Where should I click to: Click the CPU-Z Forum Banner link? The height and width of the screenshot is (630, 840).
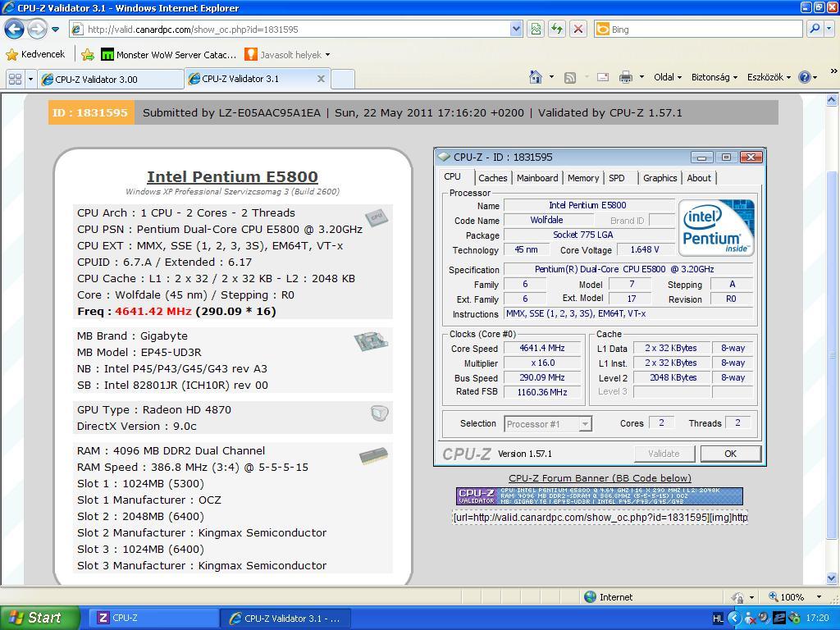tap(600, 478)
